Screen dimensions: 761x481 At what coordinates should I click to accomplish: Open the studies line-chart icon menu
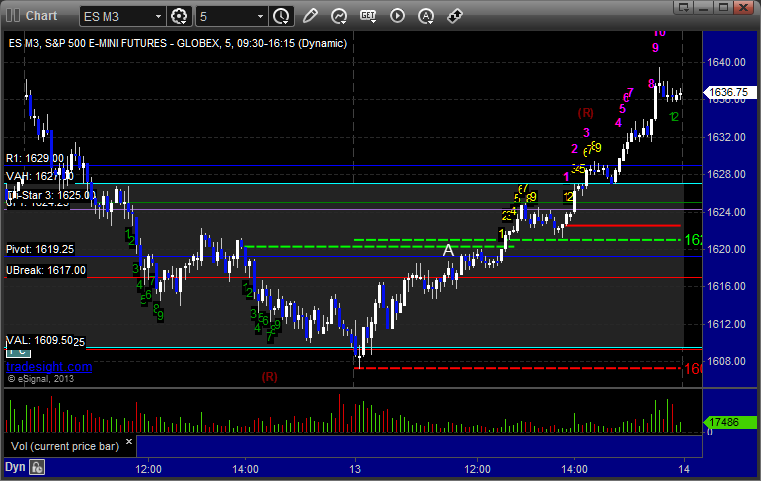339,16
